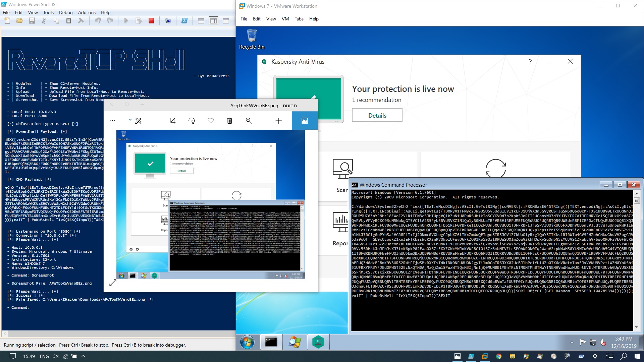Click the Kaspersky help question mark
644x362 pixels.
pos(530,62)
